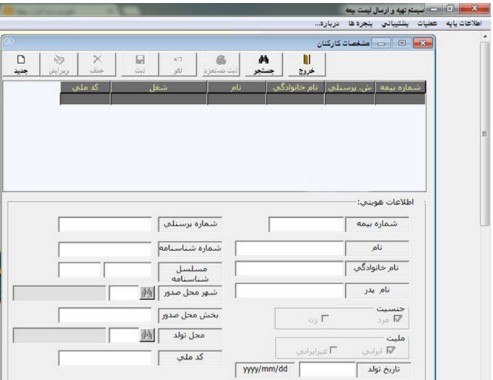Click the شماره شناسنامه input field
This screenshot has height=380, width=493.
[x=105, y=249]
